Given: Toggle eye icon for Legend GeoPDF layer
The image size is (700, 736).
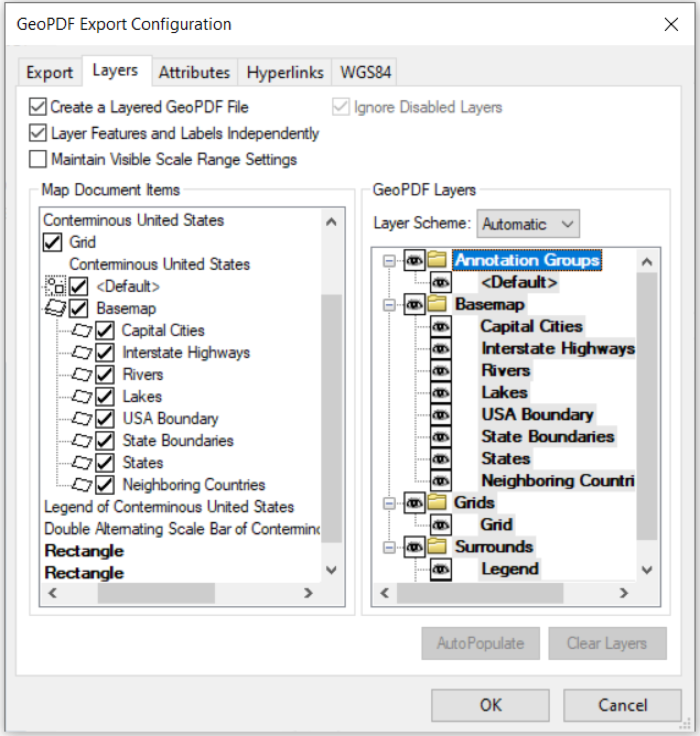Looking at the screenshot, I should pos(440,569).
